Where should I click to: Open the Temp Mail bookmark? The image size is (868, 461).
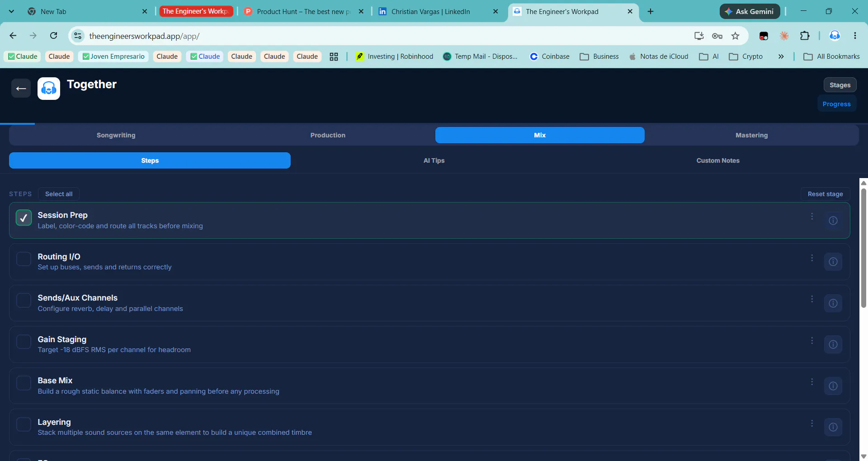click(x=480, y=56)
